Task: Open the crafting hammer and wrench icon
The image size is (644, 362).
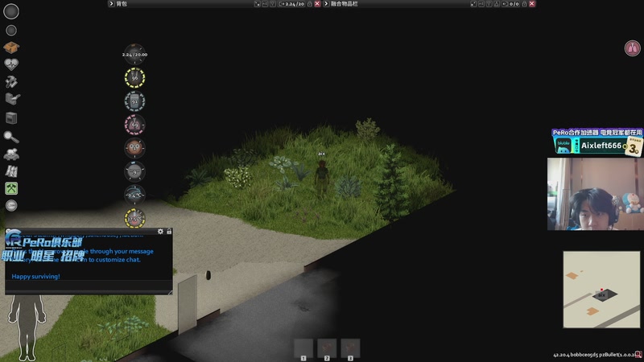Action: pyautogui.click(x=11, y=81)
